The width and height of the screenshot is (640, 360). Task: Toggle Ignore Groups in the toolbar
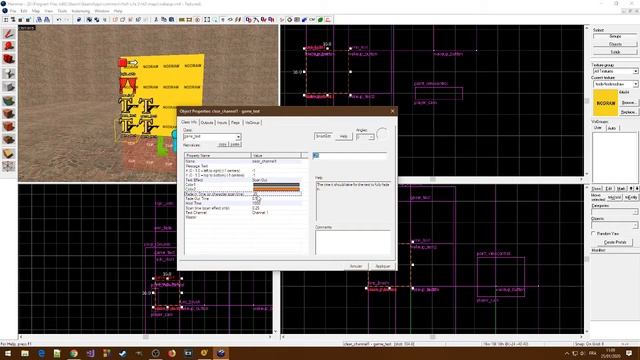click(x=104, y=20)
